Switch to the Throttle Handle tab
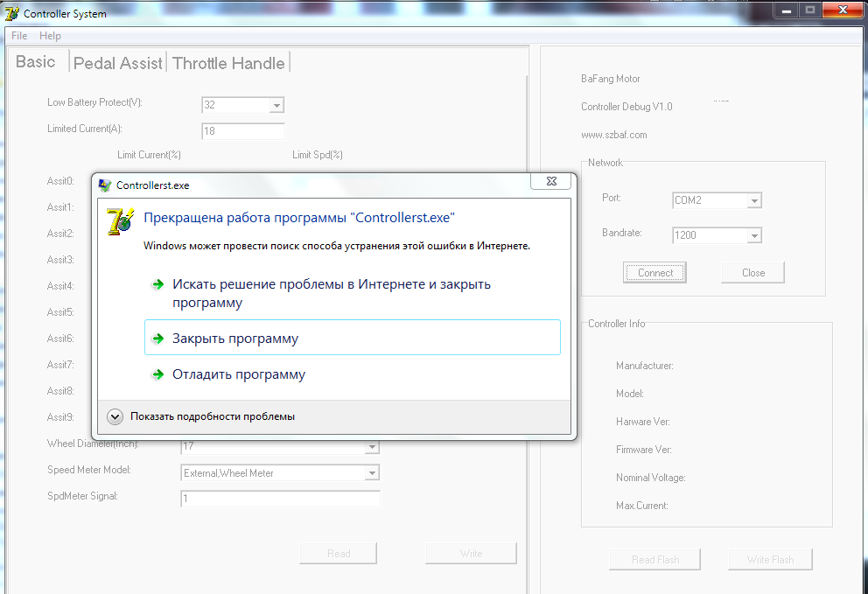Image resolution: width=868 pixels, height=594 pixels. point(228,63)
